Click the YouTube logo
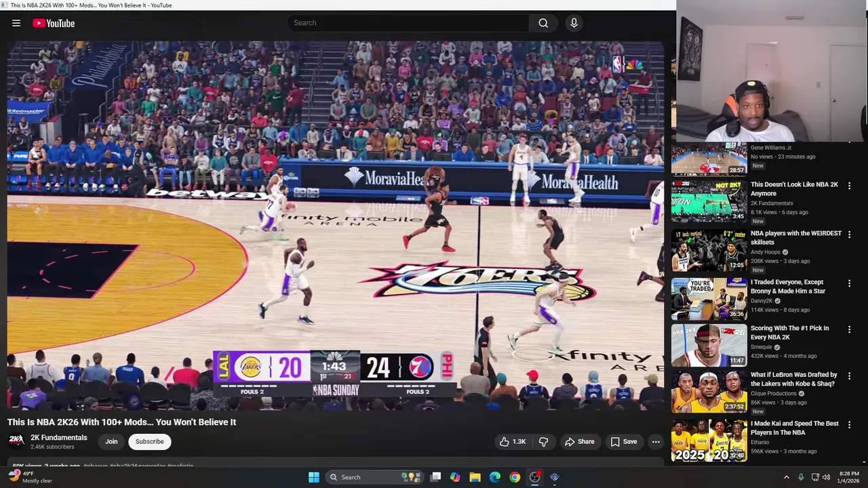868x488 pixels. point(54,23)
